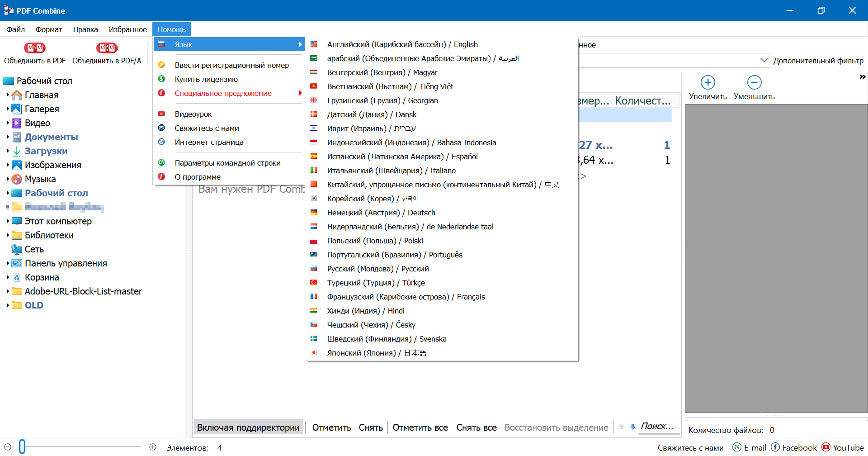This screenshot has height=456, width=868.
Task: Click the Уменьшить zoom-out icon
Action: click(754, 82)
